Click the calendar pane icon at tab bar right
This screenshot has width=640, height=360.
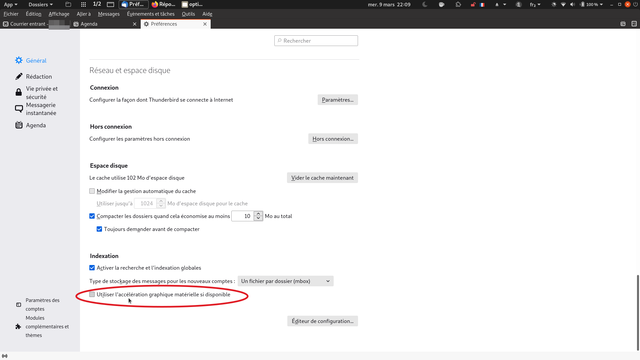[x=623, y=24]
